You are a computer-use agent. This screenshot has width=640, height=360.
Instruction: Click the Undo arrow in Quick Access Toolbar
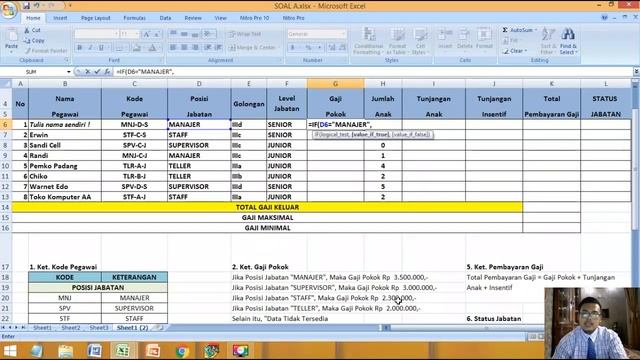click(37, 6)
